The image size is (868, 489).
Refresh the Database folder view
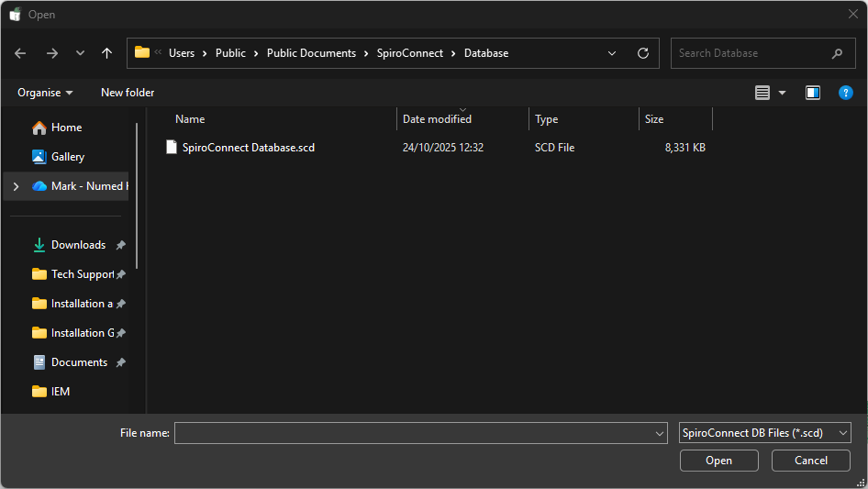tap(642, 53)
